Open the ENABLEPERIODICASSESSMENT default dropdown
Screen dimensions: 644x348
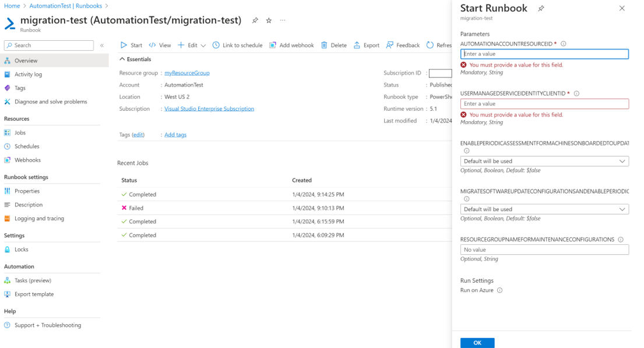(x=544, y=161)
